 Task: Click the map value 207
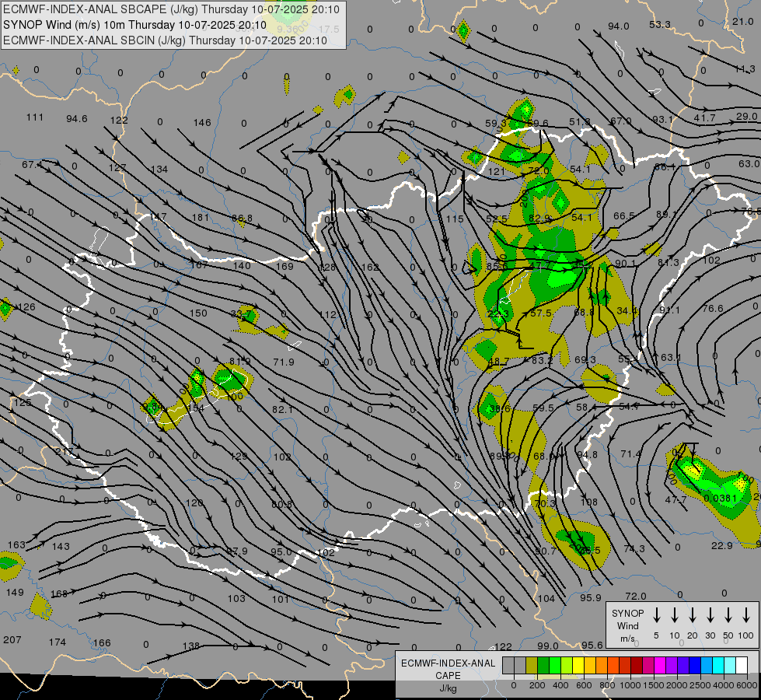(x=12, y=639)
